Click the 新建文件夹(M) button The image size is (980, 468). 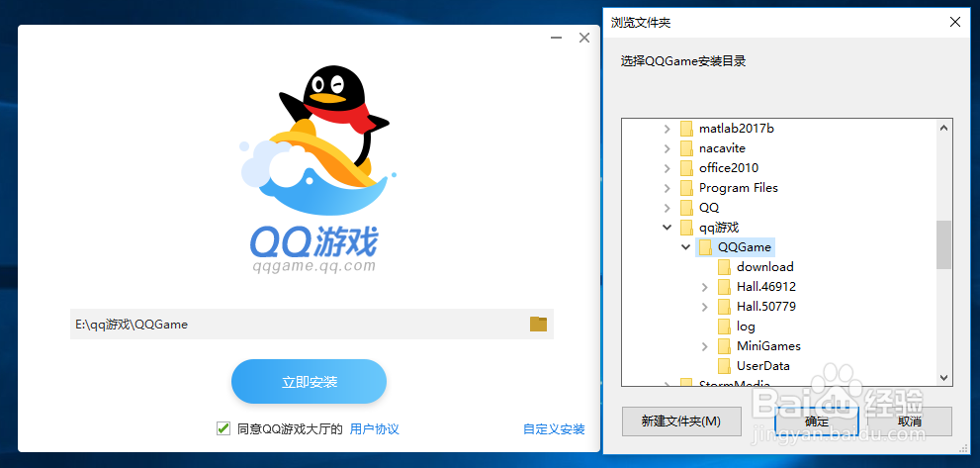click(x=681, y=421)
